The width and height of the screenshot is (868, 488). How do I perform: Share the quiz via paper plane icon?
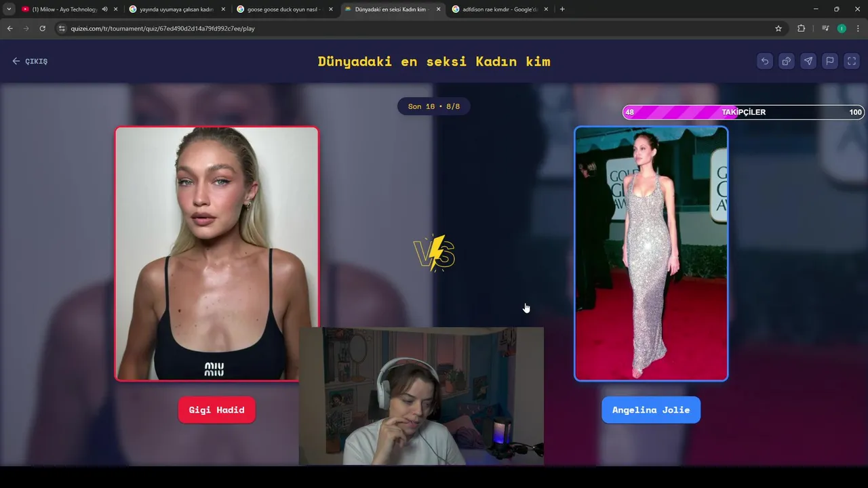808,61
